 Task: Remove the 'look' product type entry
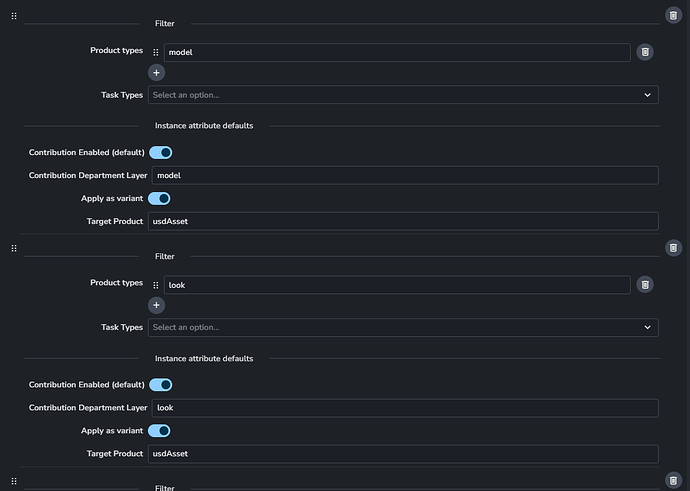[645, 285]
